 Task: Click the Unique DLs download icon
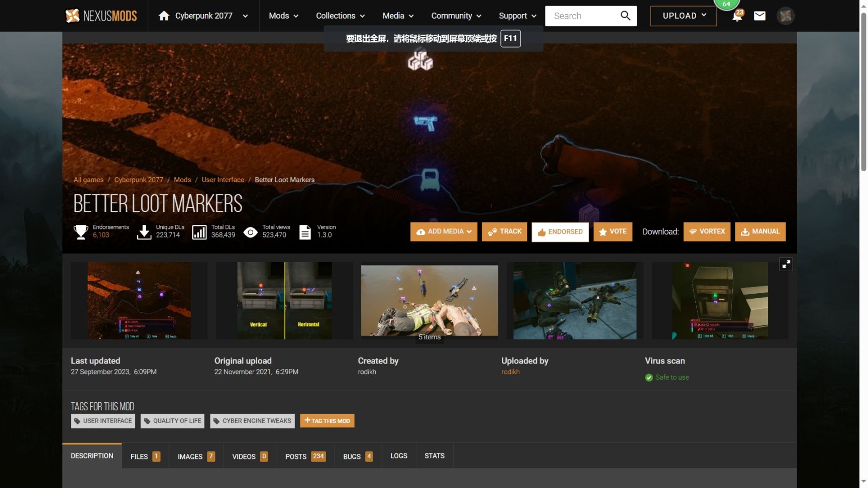144,232
